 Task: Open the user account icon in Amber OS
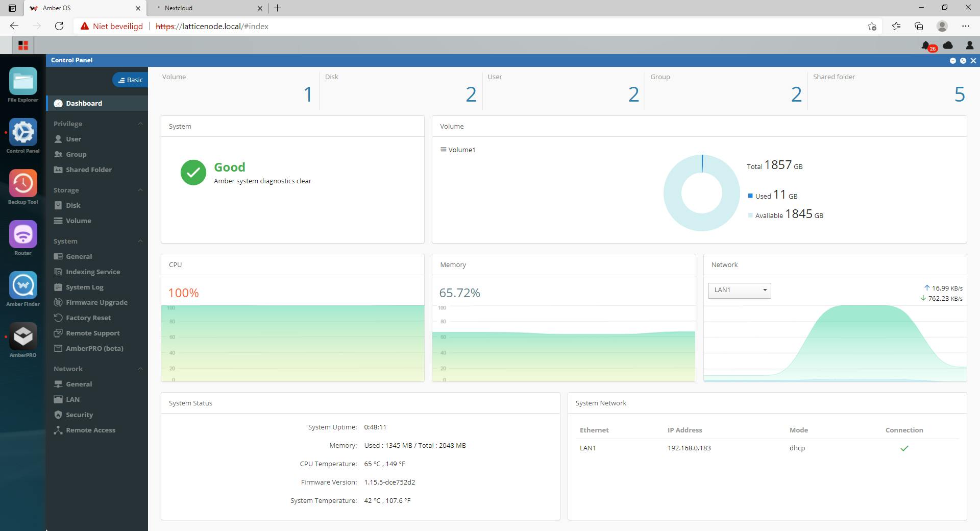pyautogui.click(x=970, y=45)
